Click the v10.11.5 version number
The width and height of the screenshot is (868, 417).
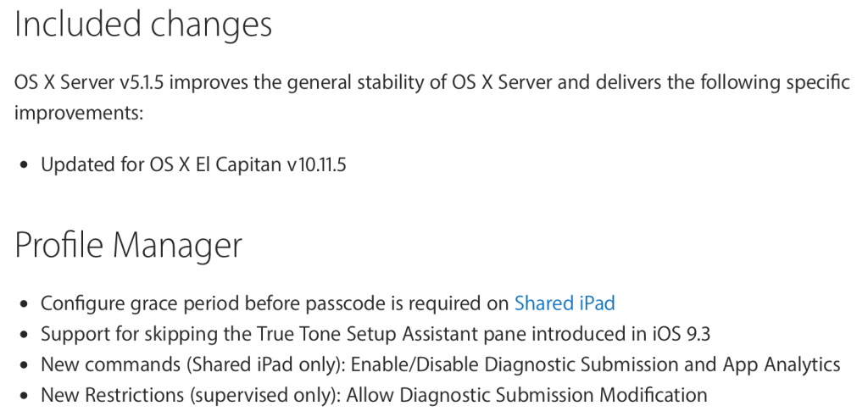[x=315, y=164]
